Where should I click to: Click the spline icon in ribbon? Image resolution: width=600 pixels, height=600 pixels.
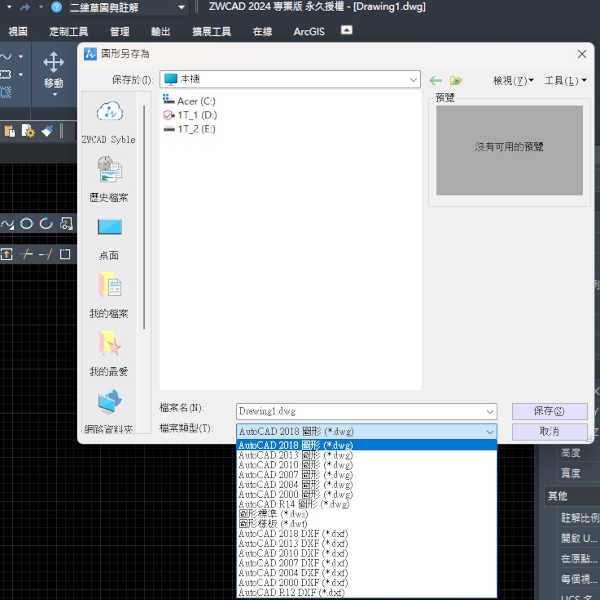click(6, 57)
